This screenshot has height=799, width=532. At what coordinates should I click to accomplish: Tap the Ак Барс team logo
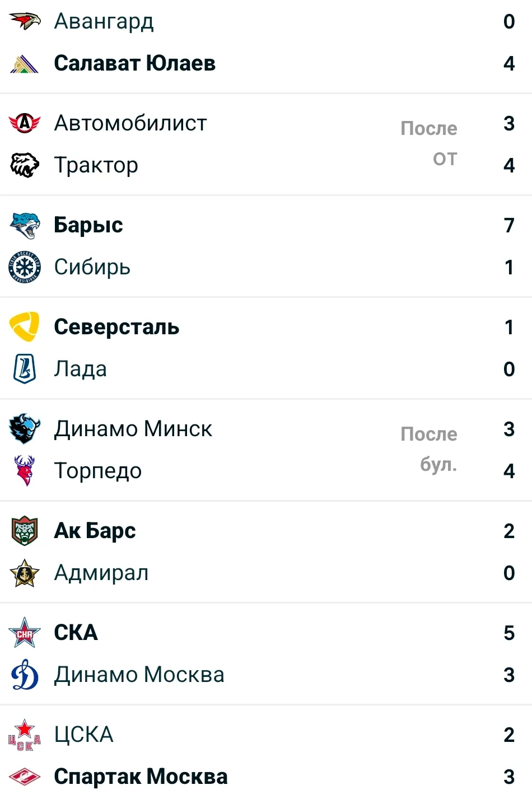pos(25,531)
